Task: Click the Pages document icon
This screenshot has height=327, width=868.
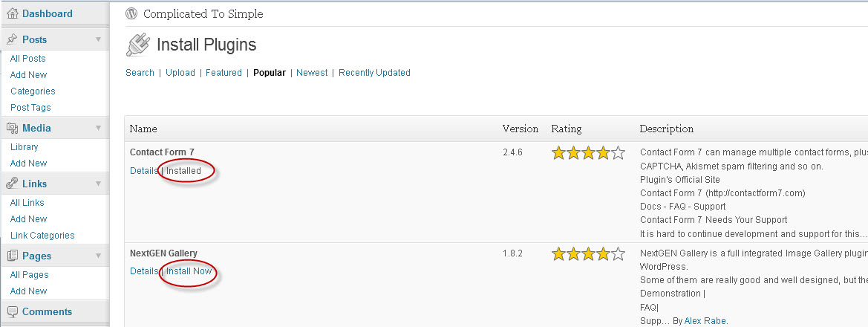Action: (x=12, y=256)
